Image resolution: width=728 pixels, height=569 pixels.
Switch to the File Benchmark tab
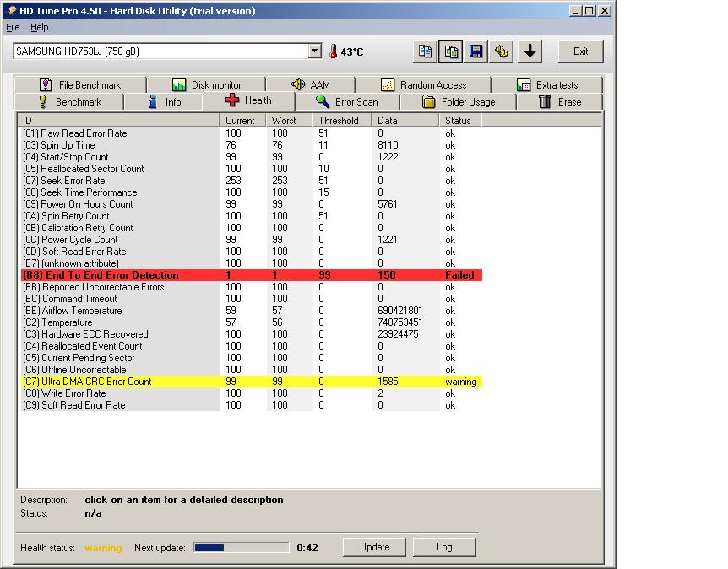point(80,85)
